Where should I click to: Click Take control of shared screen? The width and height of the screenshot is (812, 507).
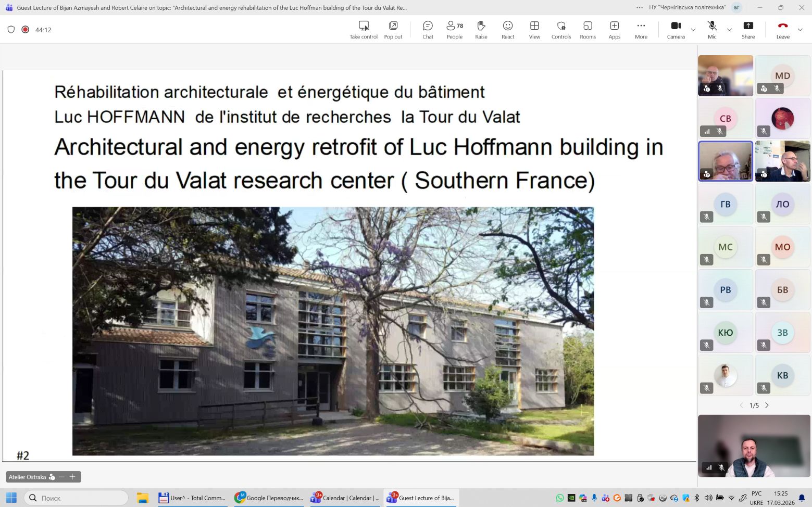tap(364, 30)
